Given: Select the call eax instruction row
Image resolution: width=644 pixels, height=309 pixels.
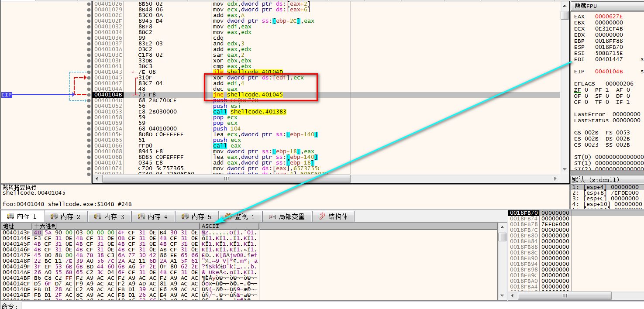Looking at the screenshot, I should coord(227,146).
